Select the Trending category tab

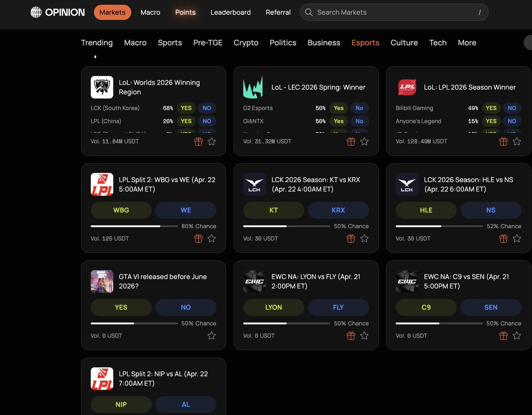pyautogui.click(x=97, y=43)
